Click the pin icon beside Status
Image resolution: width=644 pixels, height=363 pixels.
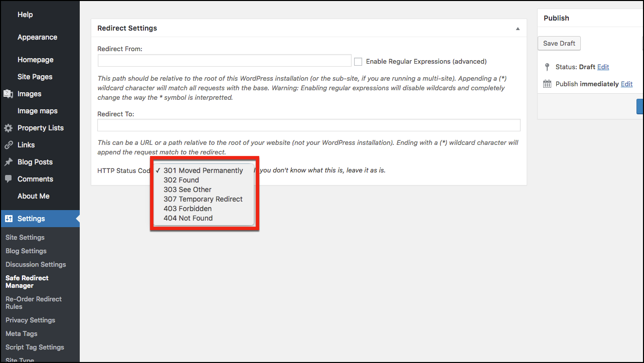pos(547,67)
